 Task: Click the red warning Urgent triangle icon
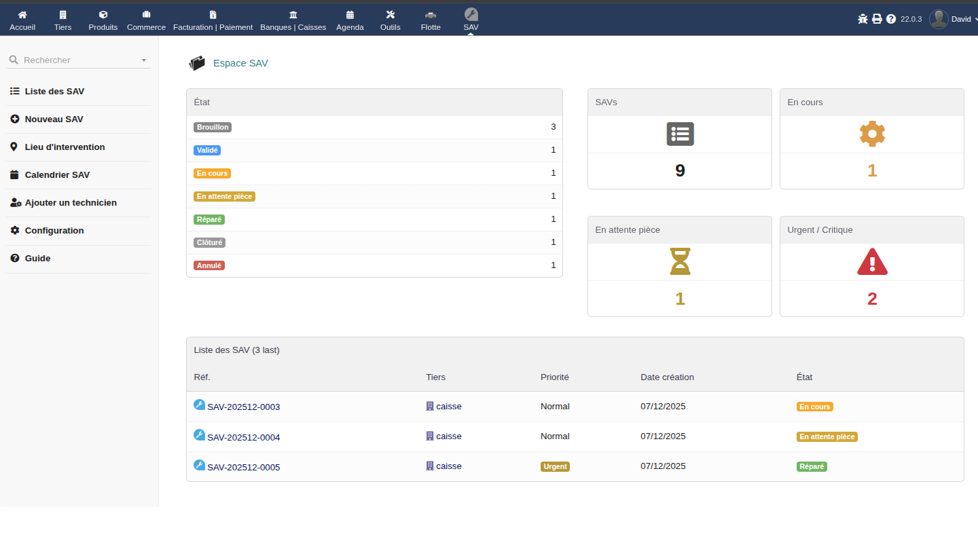click(x=872, y=261)
